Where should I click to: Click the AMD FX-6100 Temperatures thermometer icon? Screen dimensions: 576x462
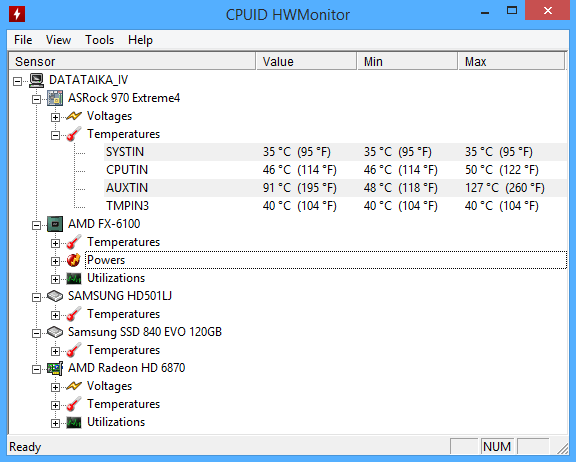(x=73, y=242)
